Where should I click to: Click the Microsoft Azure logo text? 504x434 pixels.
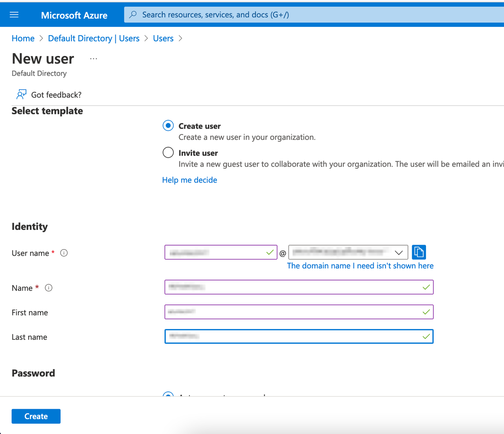point(74,15)
